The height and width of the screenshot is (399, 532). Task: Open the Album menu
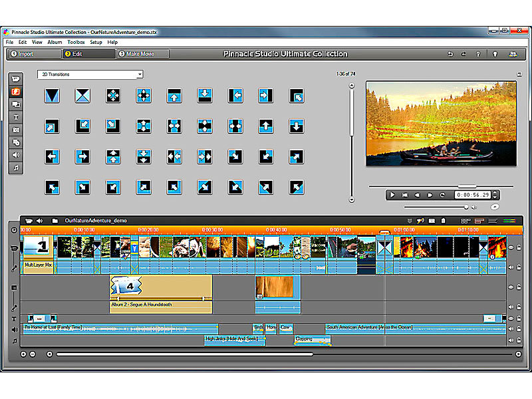(55, 42)
